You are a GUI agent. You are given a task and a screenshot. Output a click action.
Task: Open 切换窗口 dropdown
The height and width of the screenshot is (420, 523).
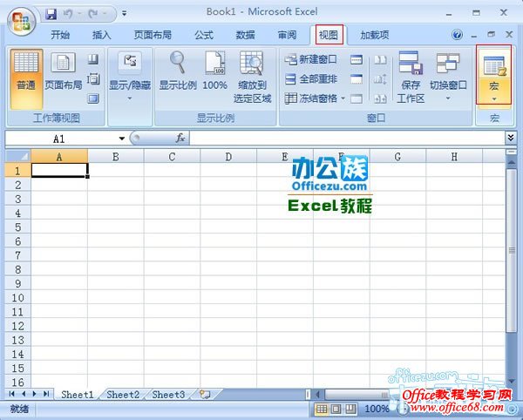point(448,77)
